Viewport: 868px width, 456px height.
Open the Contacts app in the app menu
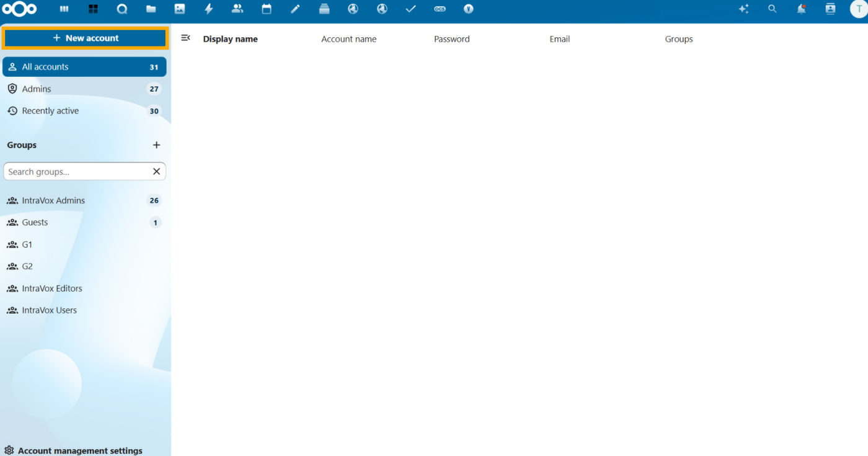pyautogui.click(x=237, y=9)
